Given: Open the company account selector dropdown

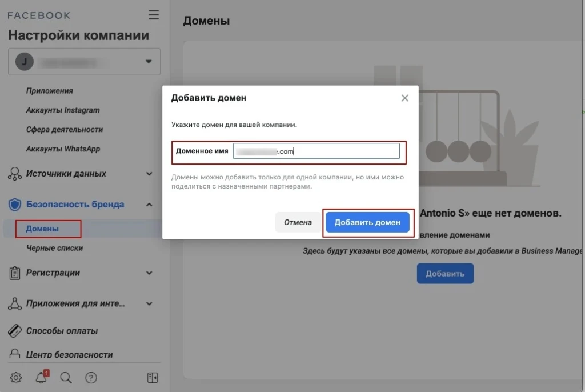Looking at the screenshot, I should click(x=85, y=62).
